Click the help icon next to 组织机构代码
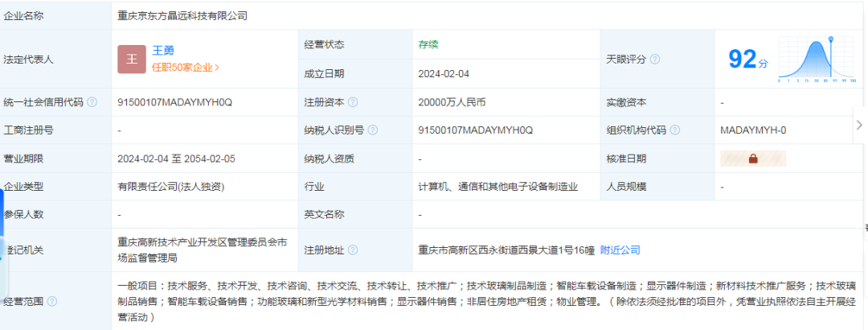The image size is (868, 330). tap(674, 130)
